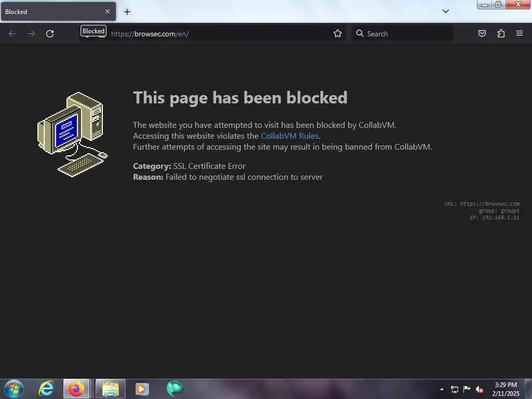Select the Blocked tab
The width and height of the screenshot is (532, 399).
point(58,11)
